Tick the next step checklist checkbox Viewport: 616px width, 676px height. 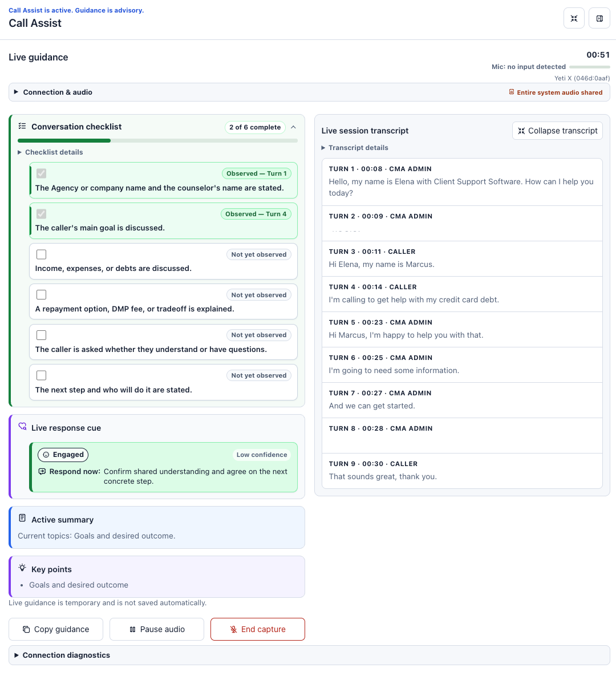pyautogui.click(x=42, y=375)
